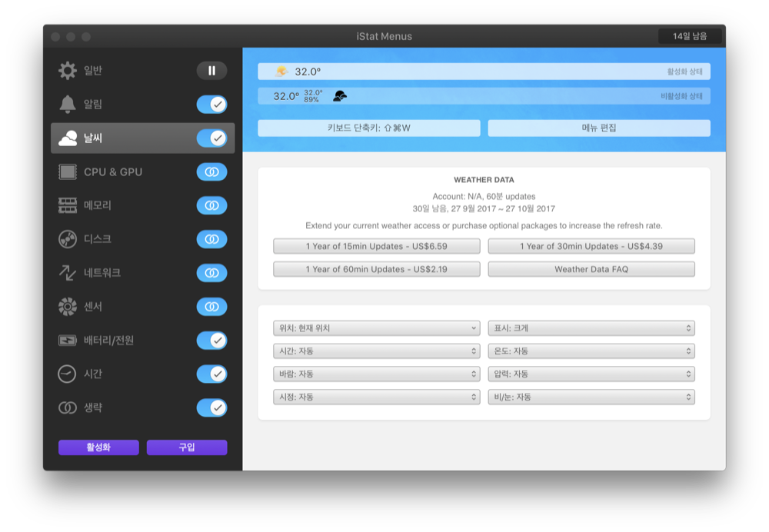Open the 위치: 현재 위치 dropdown
769x532 pixels.
(377, 328)
